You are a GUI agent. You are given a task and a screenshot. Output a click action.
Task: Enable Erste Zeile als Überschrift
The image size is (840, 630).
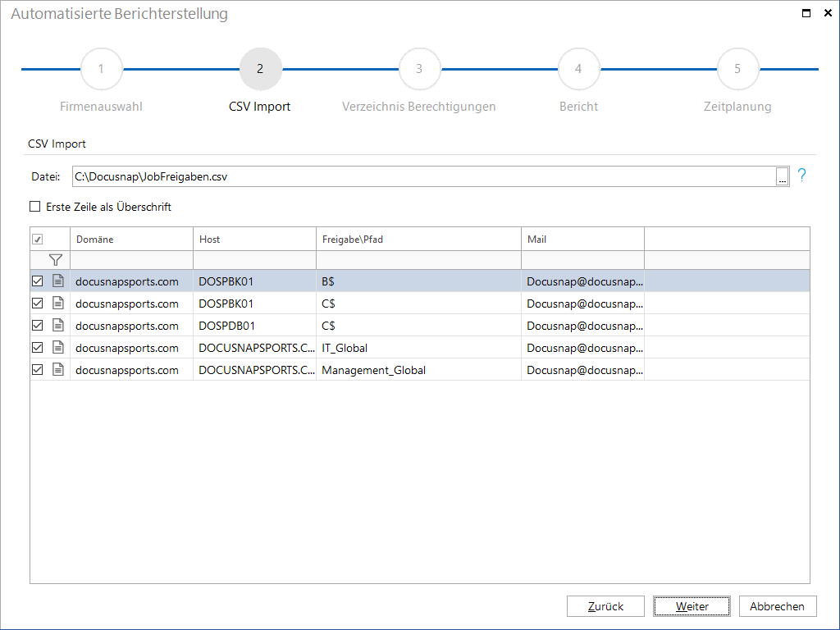(34, 206)
